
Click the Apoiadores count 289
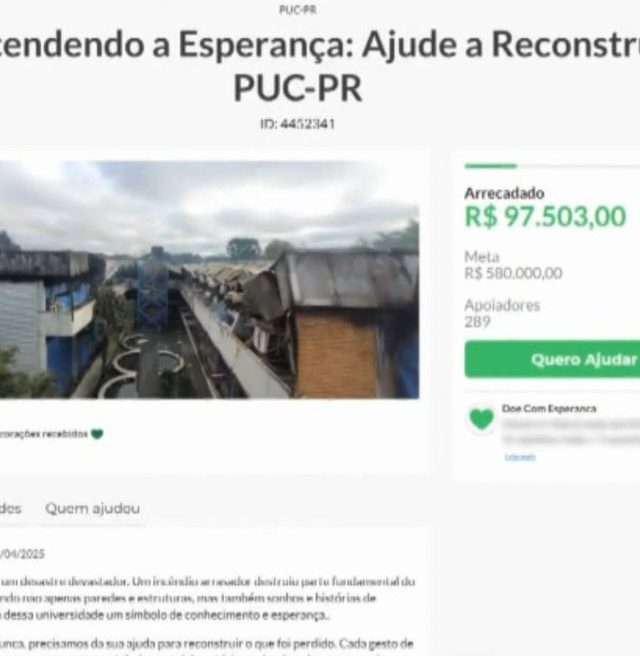477,322
